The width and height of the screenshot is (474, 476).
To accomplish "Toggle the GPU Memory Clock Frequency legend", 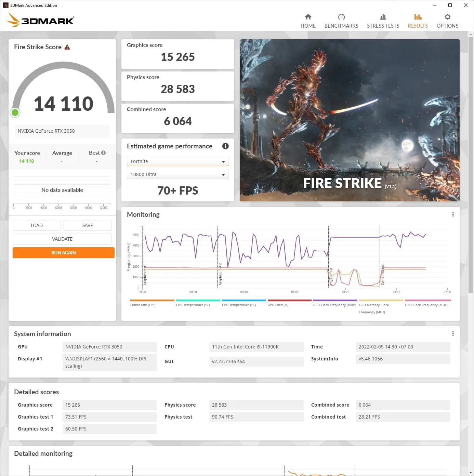I will click(x=381, y=307).
